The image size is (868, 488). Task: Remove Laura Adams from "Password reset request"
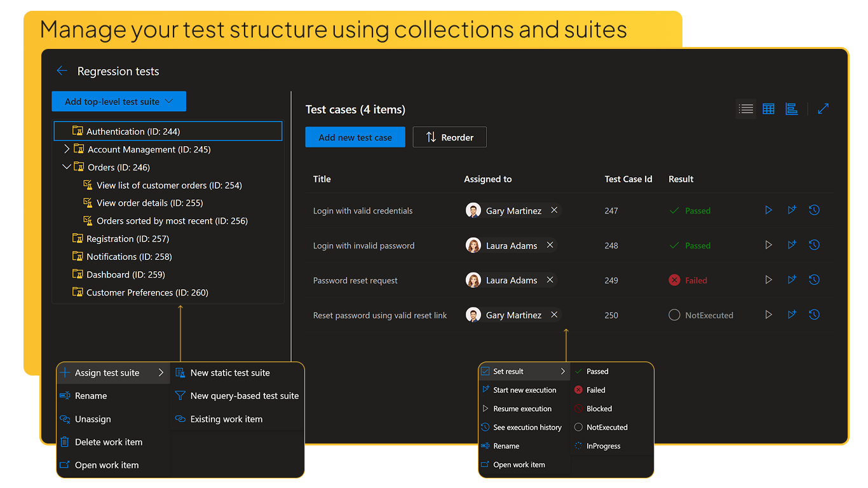point(550,280)
